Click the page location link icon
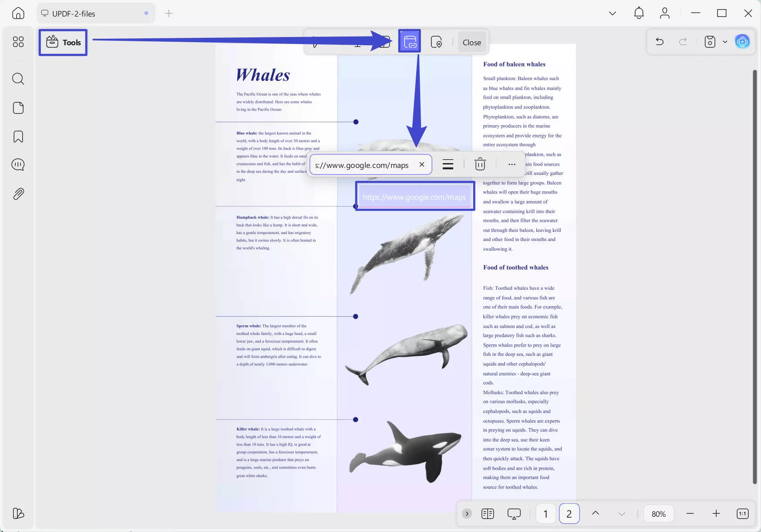761x532 pixels. point(436,42)
